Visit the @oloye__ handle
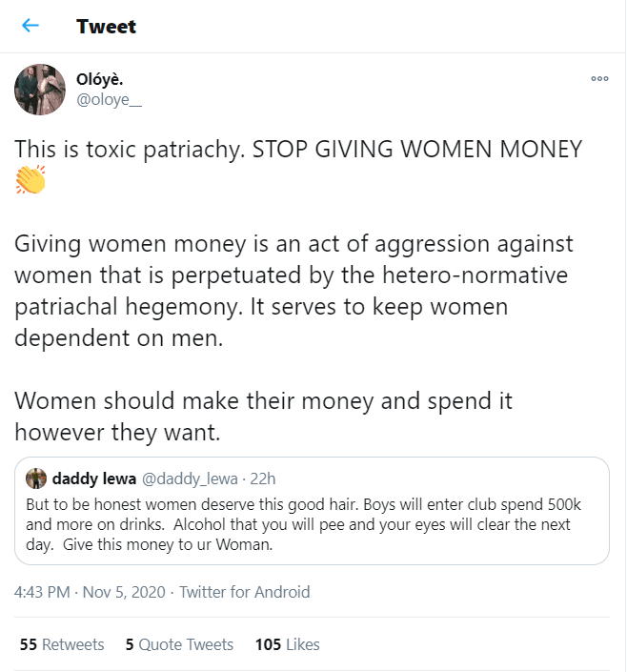 point(109,99)
